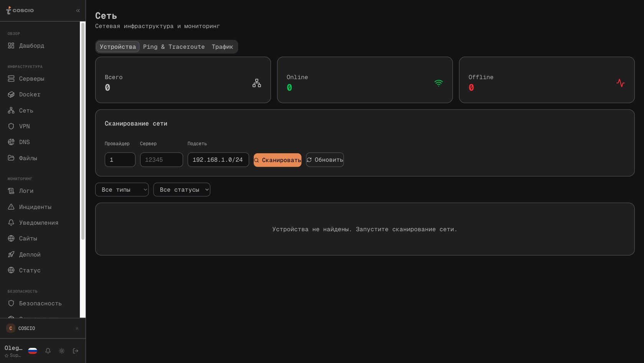Click the Сервер input field
The width and height of the screenshot is (644, 363).
(x=162, y=160)
